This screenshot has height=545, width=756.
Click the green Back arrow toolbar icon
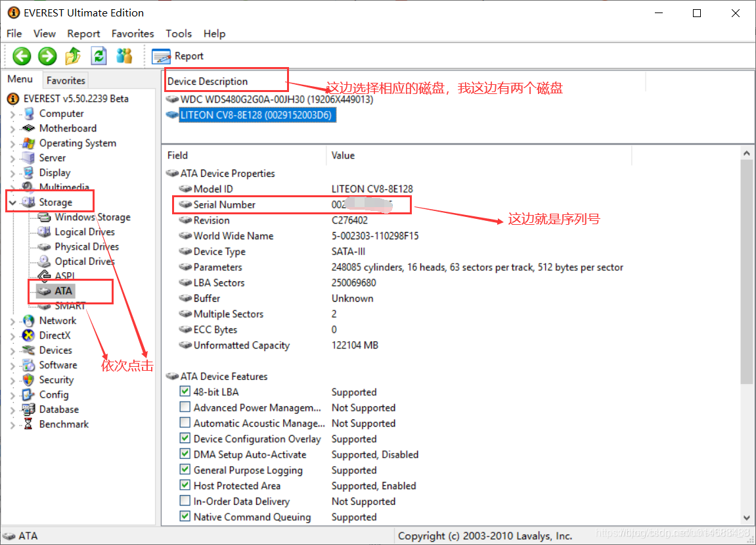[x=22, y=56]
